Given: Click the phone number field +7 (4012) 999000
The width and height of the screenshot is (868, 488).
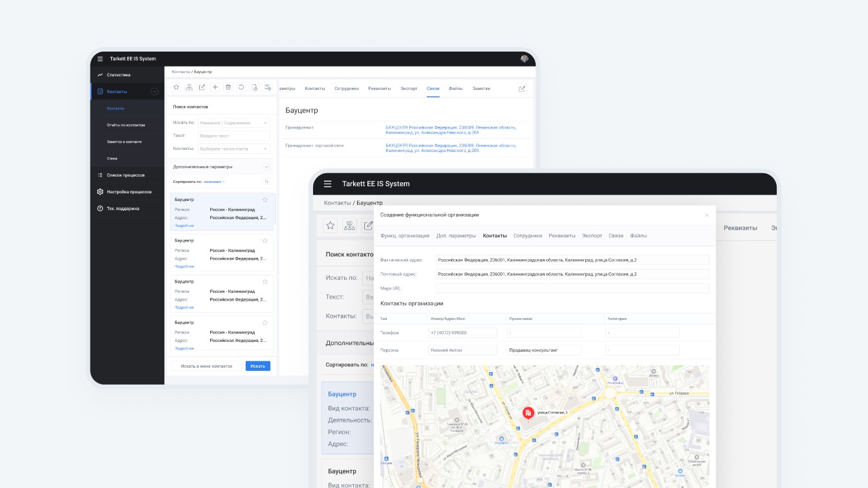Looking at the screenshot, I should click(462, 332).
